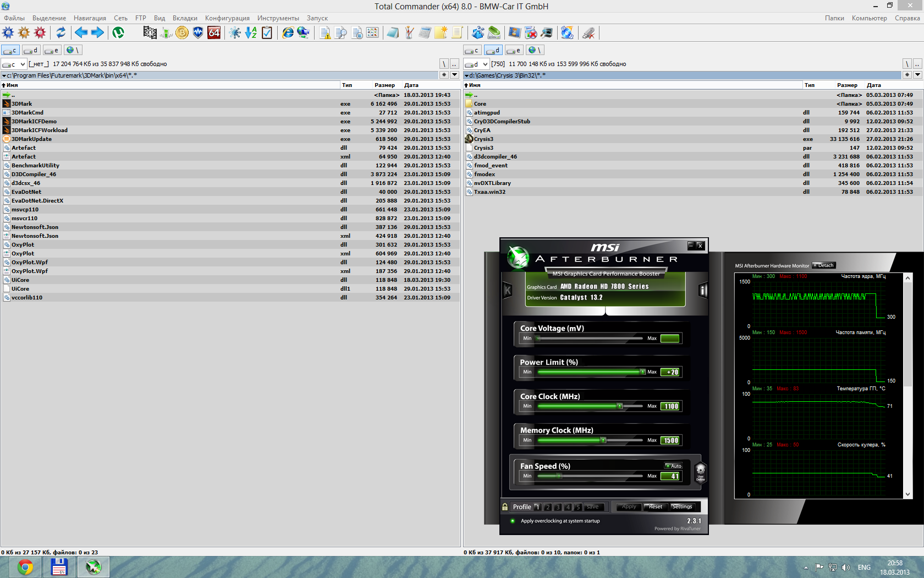Click the Core Clock slider handle
924x578 pixels.
(x=620, y=406)
